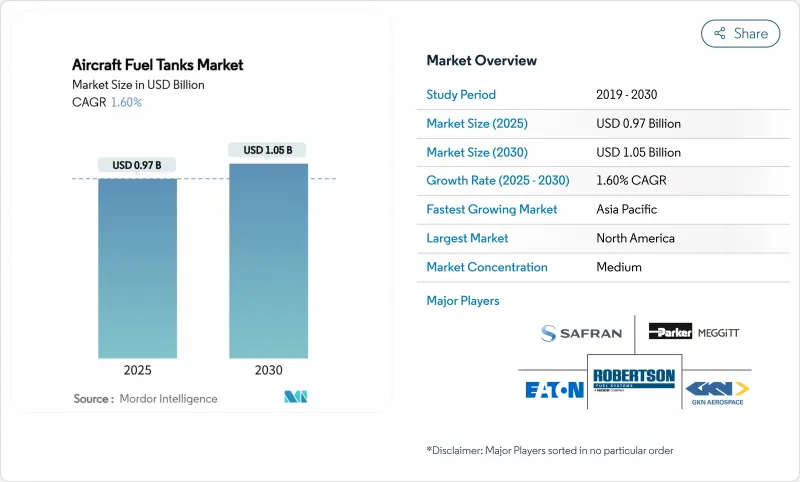The image size is (800, 482).
Task: Click the Aircraft Fuel Tanks Market title
Action: click(158, 65)
